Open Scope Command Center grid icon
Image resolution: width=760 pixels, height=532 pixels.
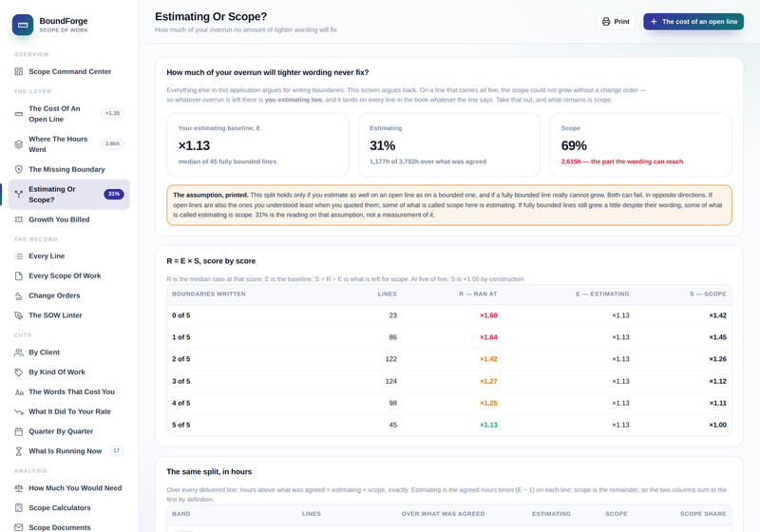(x=18, y=71)
